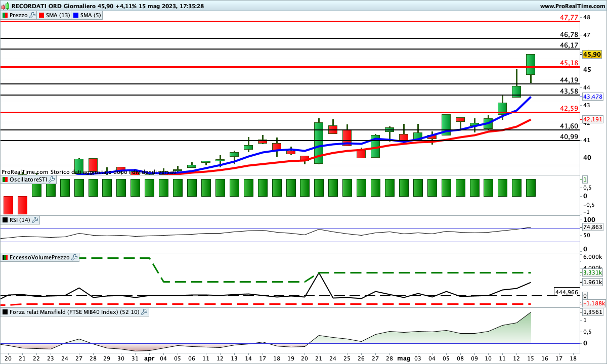The image size is (607, 364).
Task: Click the price level label 44,19
Action: point(569,80)
